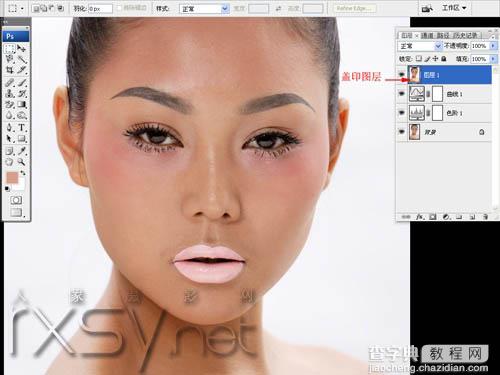Switch to the 通道 Channels tab
The height and width of the screenshot is (375, 500).
[x=427, y=35]
